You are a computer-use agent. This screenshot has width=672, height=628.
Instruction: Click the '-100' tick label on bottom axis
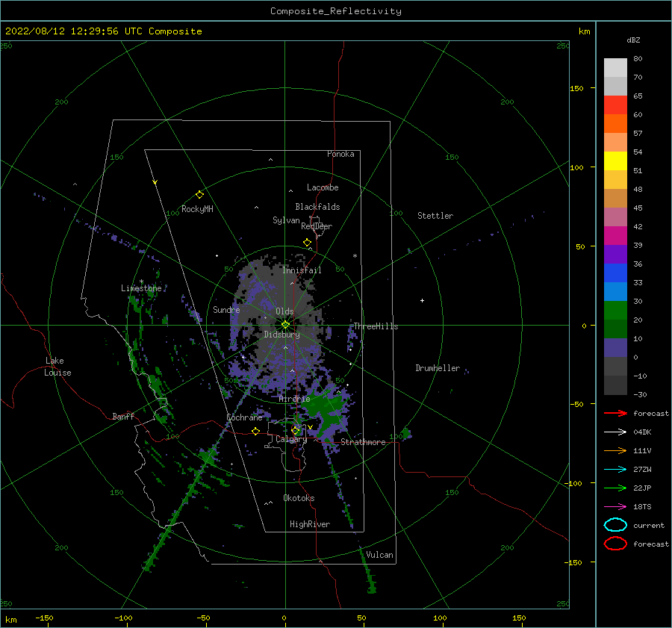[123, 618]
